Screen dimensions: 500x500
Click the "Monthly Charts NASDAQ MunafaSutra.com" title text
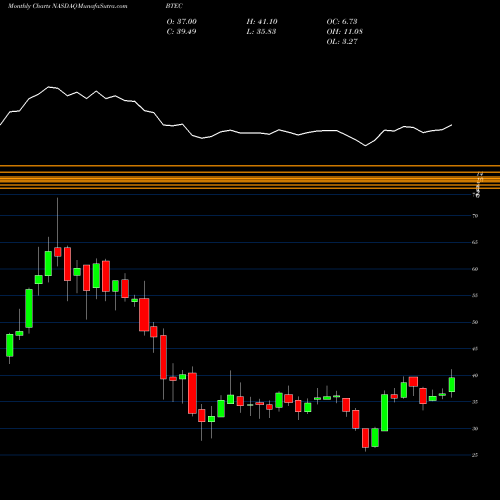[68, 6]
